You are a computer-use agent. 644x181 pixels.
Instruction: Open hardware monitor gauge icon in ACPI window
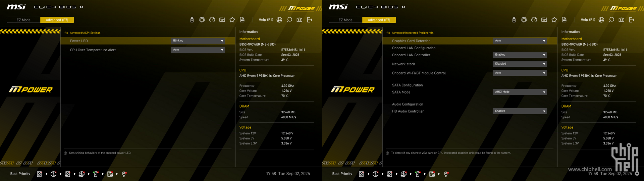(x=212, y=20)
